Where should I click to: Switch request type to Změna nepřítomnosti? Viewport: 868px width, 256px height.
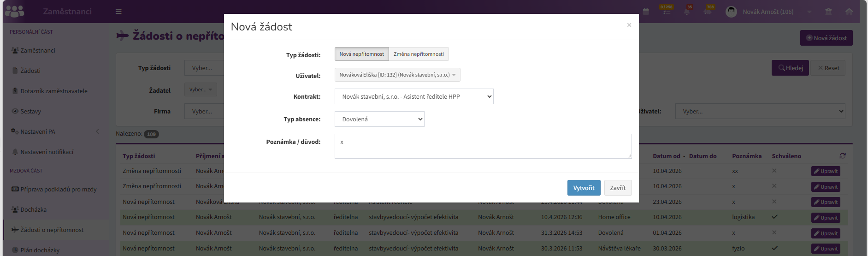pos(419,54)
